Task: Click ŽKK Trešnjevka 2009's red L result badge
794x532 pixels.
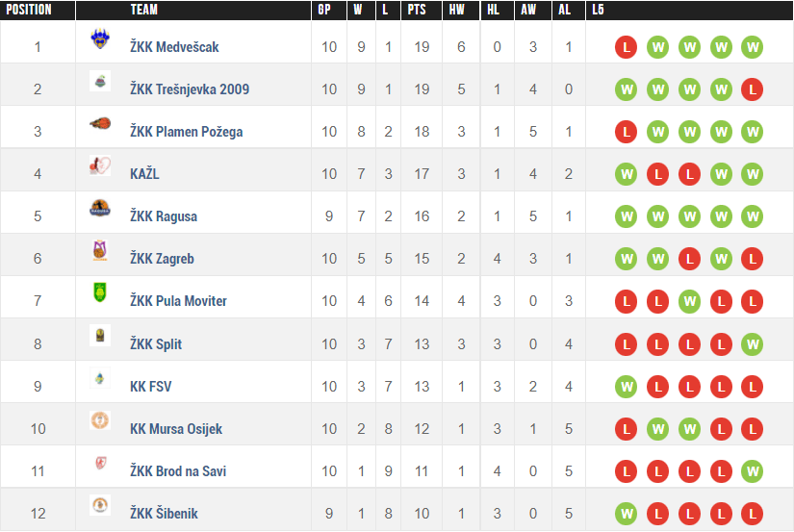Action: (x=753, y=89)
